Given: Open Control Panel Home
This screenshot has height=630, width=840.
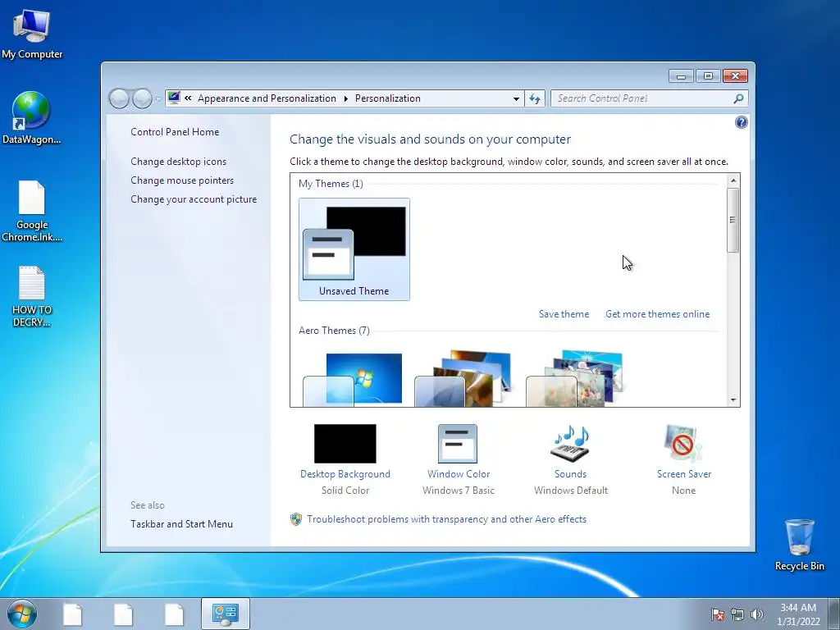Looking at the screenshot, I should tap(175, 132).
